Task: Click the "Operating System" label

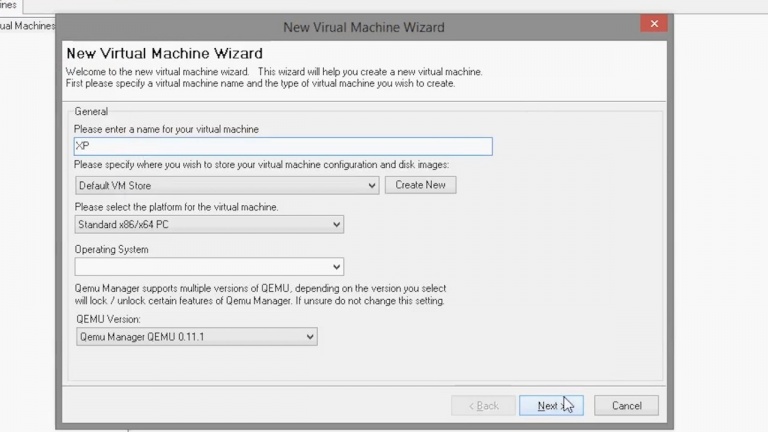Action: pyautogui.click(x=111, y=249)
